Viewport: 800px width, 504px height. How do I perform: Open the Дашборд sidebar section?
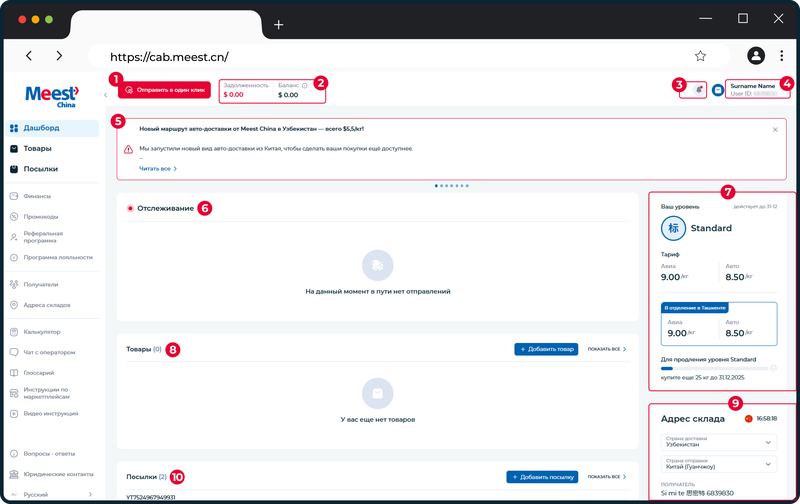click(53, 128)
